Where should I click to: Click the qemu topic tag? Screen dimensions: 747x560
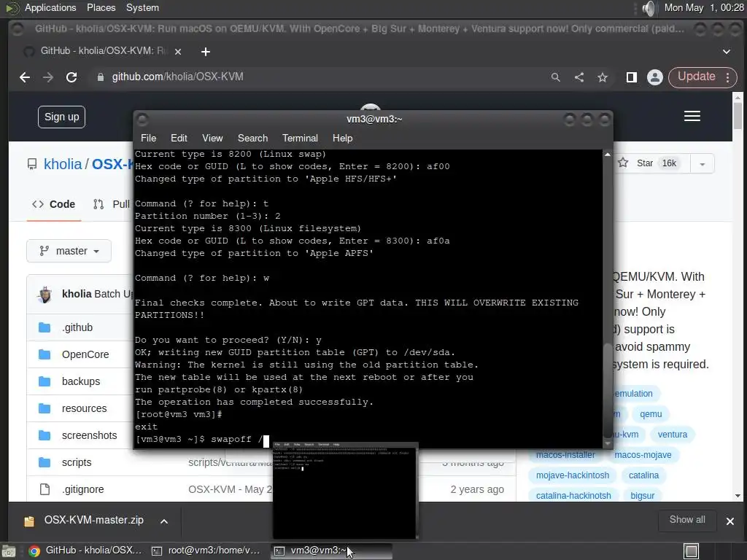click(x=651, y=414)
